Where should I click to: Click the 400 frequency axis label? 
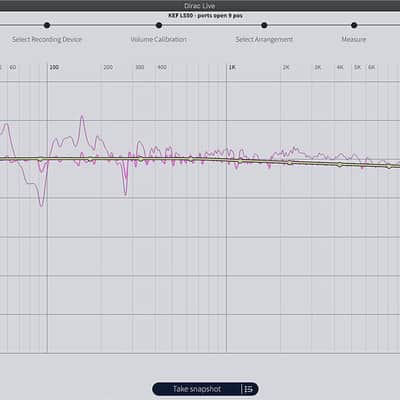tap(162, 67)
